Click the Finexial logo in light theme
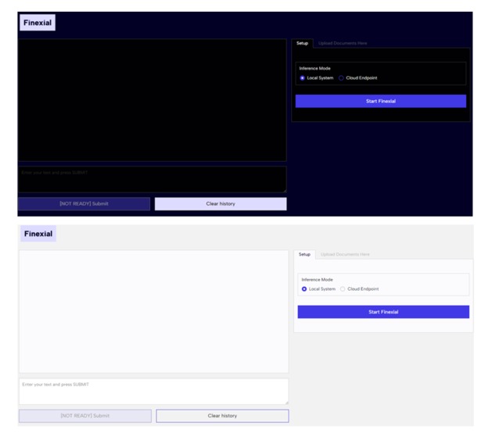Screen dimensions: 492x448 pos(38,234)
